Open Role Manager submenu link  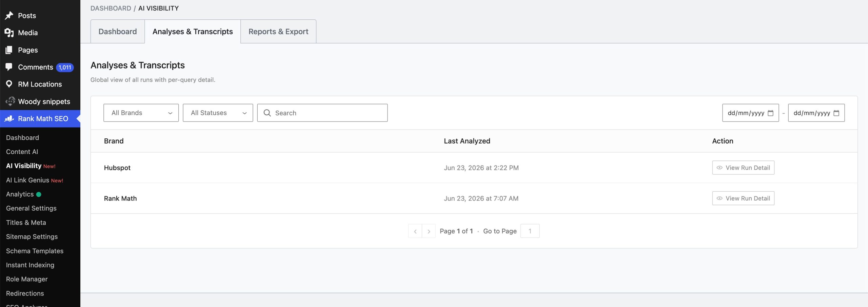coord(27,279)
